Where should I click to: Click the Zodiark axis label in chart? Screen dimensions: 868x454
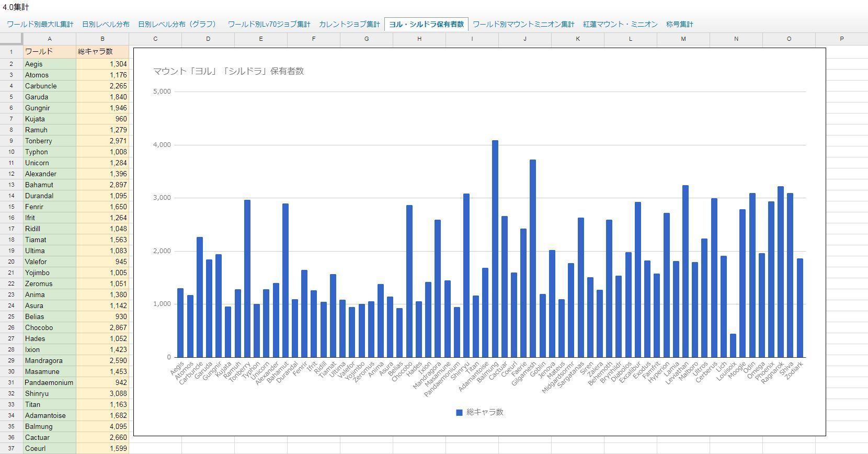pos(795,371)
